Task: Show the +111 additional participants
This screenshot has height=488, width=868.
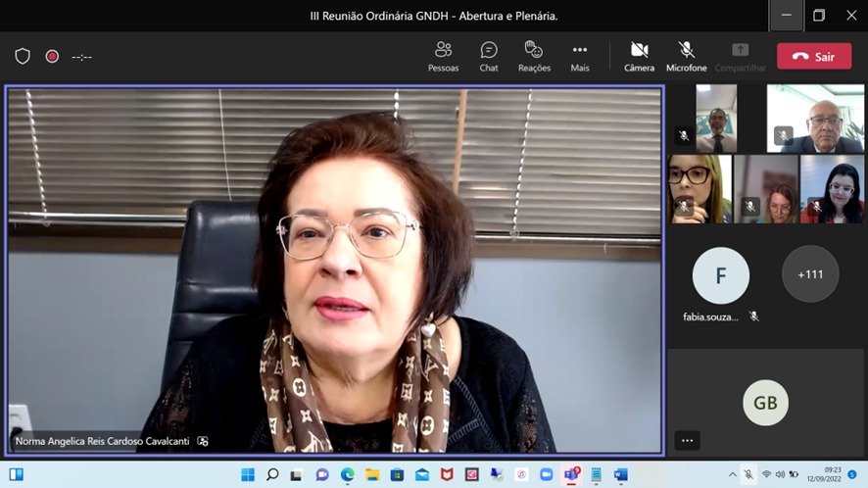Action: tap(810, 274)
